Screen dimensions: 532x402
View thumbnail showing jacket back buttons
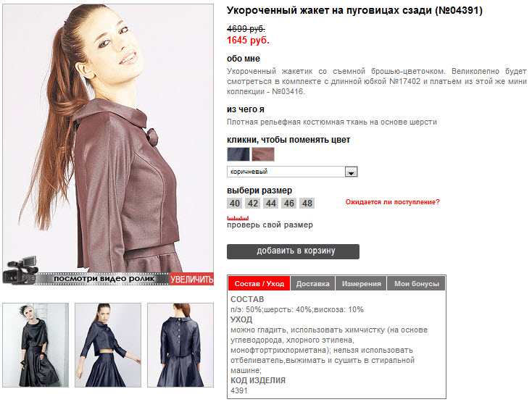pos(180,345)
